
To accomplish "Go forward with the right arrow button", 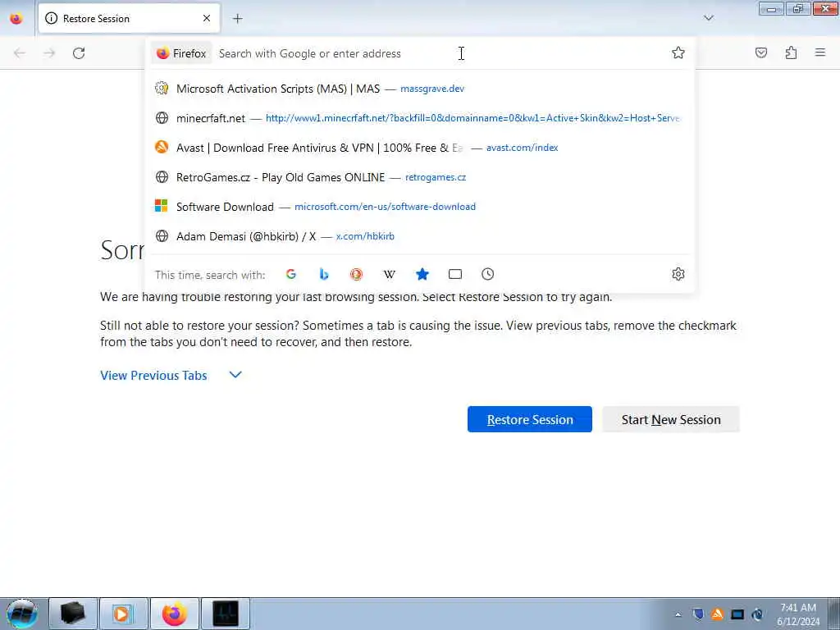I will click(49, 53).
